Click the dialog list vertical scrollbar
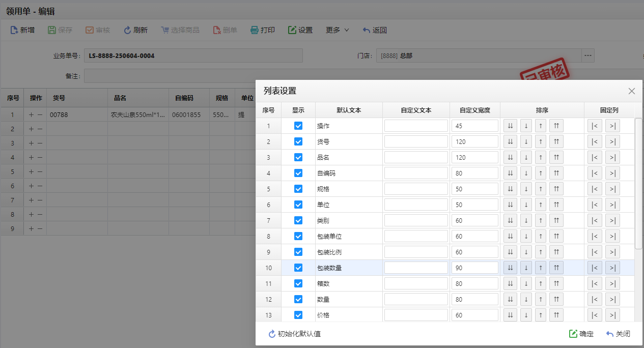Viewport: 644px width, 348px height. [638, 183]
